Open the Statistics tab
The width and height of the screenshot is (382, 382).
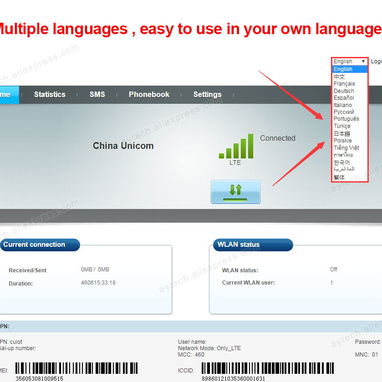(x=49, y=95)
